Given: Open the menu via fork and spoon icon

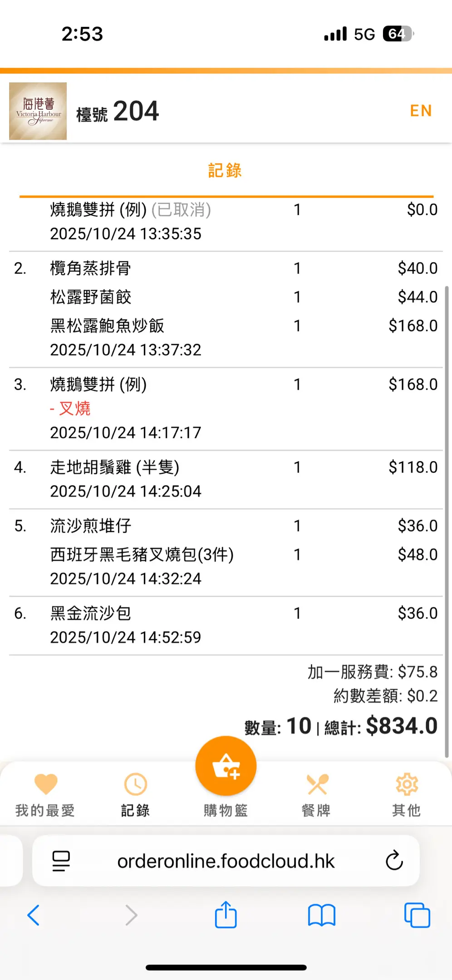Looking at the screenshot, I should pyautogui.click(x=316, y=784).
